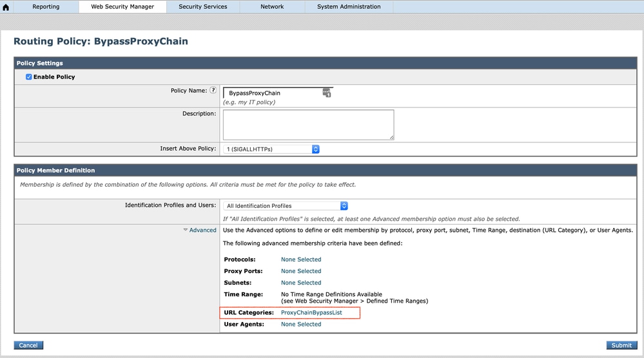Edit Protocols None Selected link
This screenshot has height=358, width=644.
[x=301, y=259]
